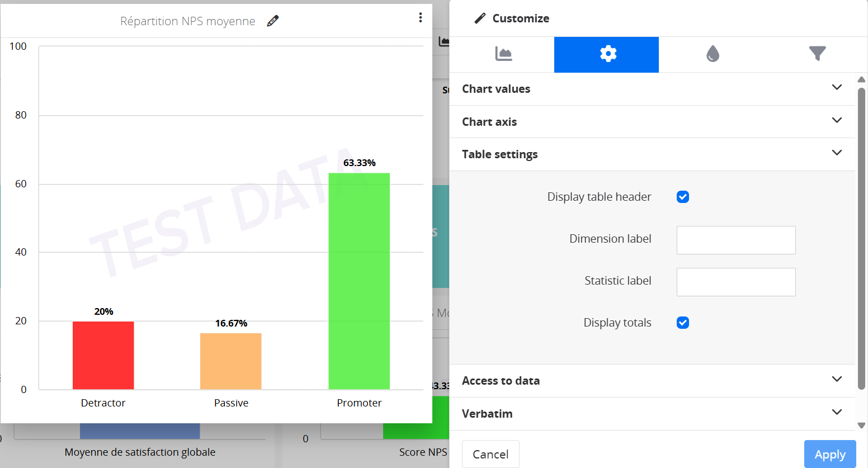Open the color droplet tab
The height and width of the screenshot is (468, 868).
tap(712, 54)
